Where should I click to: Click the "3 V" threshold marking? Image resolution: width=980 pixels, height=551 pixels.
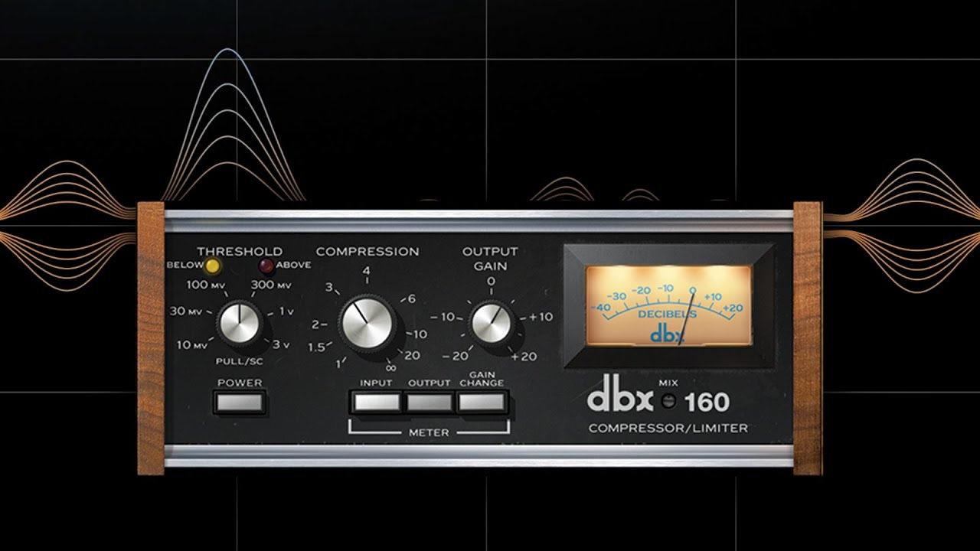[x=282, y=345]
